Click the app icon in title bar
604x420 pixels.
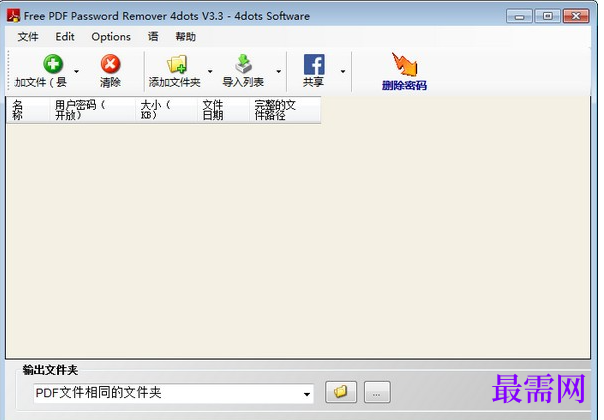(x=13, y=15)
